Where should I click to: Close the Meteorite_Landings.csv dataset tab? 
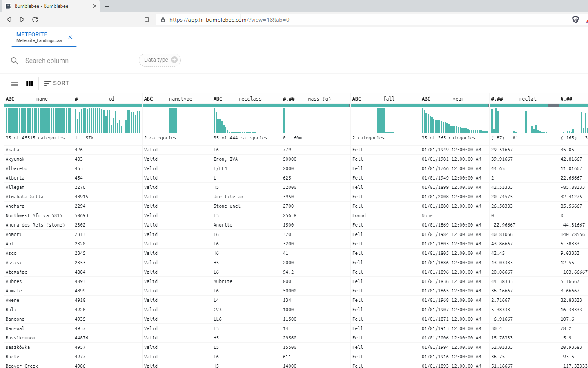click(x=70, y=37)
